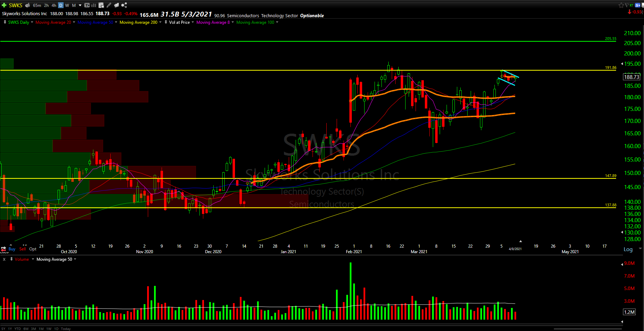Expand the Moving Average 8 menu
This screenshot has height=331, width=644.
click(233, 22)
